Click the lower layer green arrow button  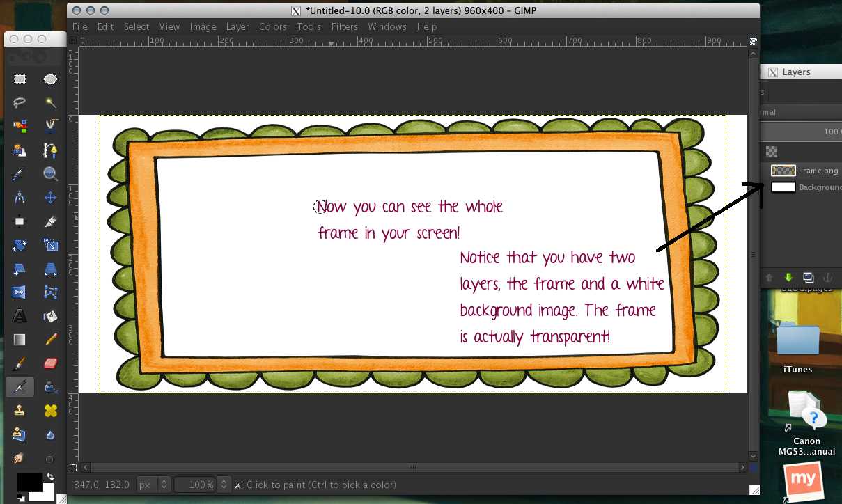click(x=788, y=277)
